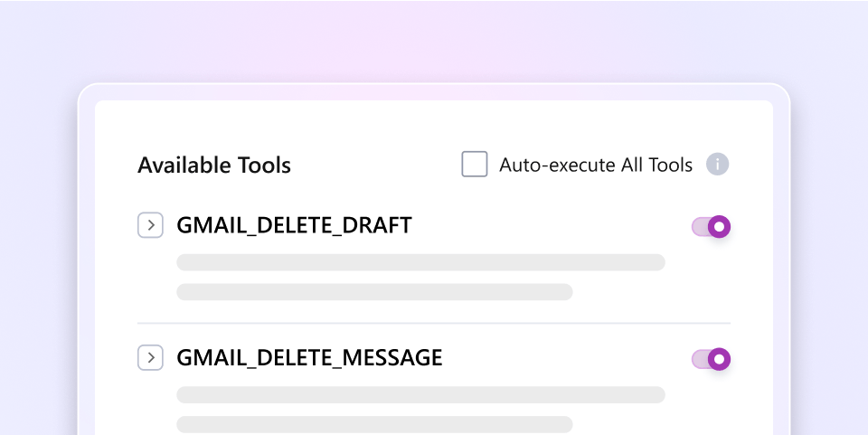Click the lavender background above the tools card

pyautogui.click(x=434, y=41)
